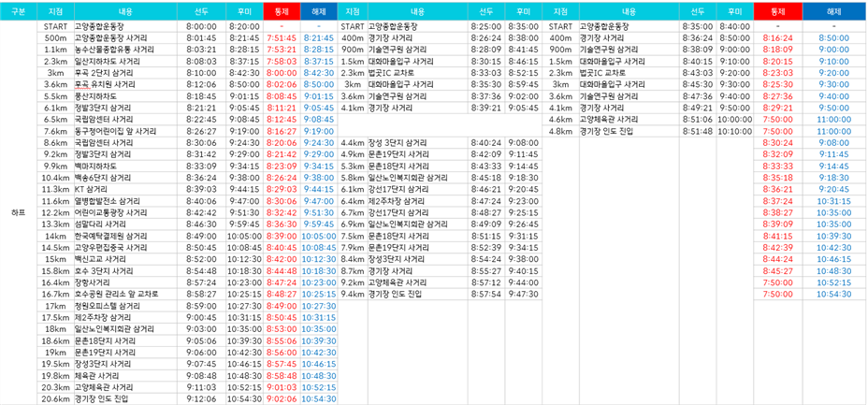Screen dimensions: 868x405
Task: Click the red 9:02:06 control time
Action: pos(282,398)
